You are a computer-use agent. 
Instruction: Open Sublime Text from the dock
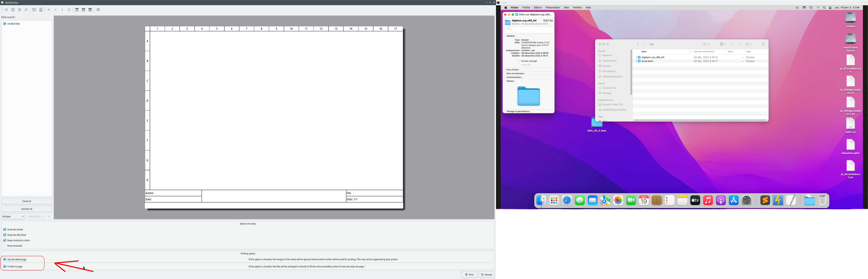click(765, 200)
